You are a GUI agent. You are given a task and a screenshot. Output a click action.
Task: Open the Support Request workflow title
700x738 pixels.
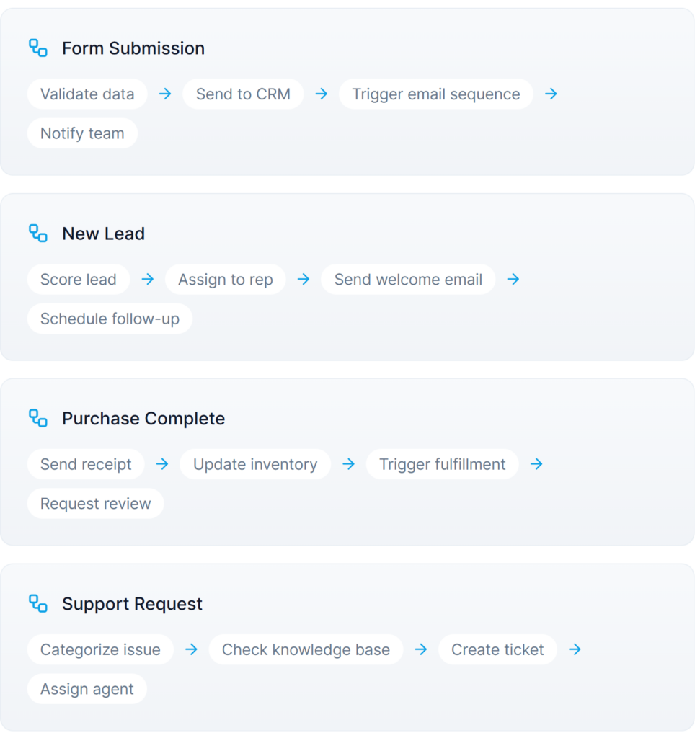pyautogui.click(x=132, y=604)
